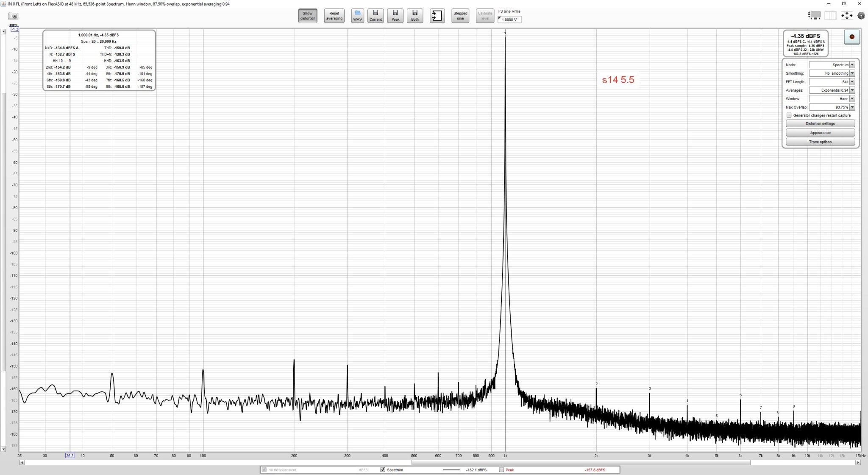The height and width of the screenshot is (475, 868).
Task: Check the Peak trace checkbox
Action: pos(502,470)
